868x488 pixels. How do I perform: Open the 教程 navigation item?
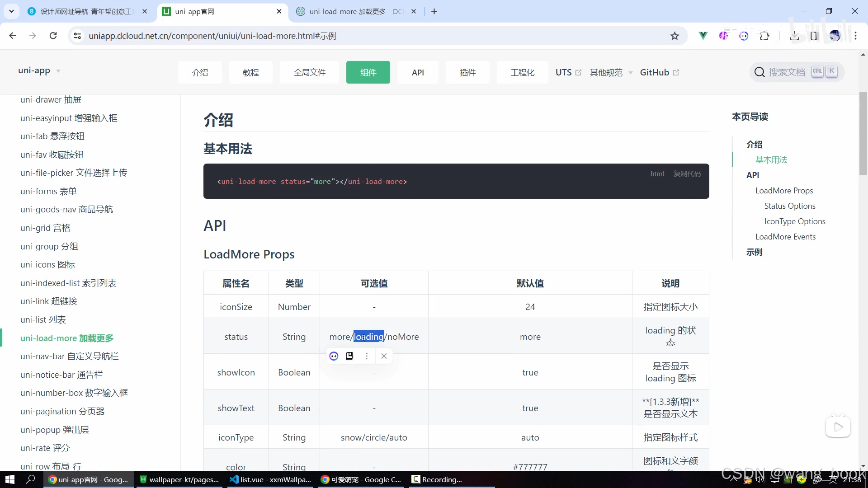(x=250, y=72)
